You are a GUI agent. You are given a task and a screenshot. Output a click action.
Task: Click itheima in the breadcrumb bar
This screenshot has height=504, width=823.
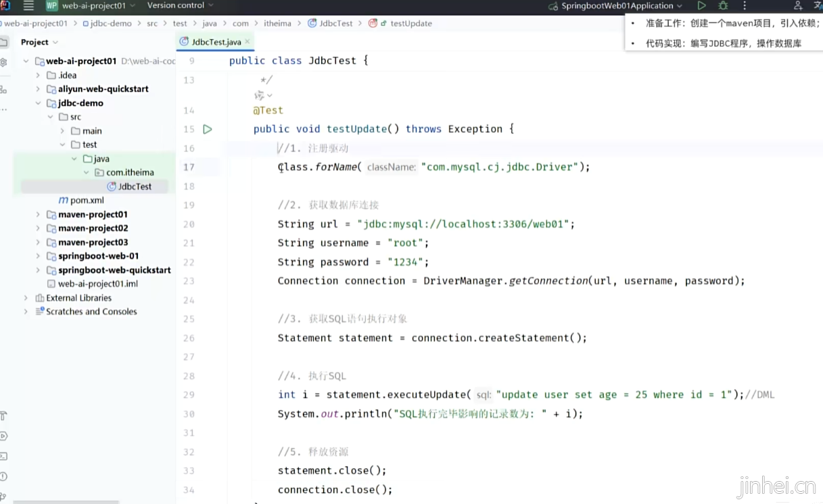[x=277, y=23]
